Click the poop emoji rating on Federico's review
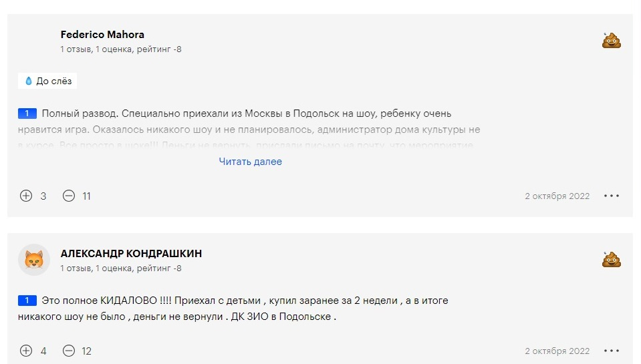 (x=611, y=40)
